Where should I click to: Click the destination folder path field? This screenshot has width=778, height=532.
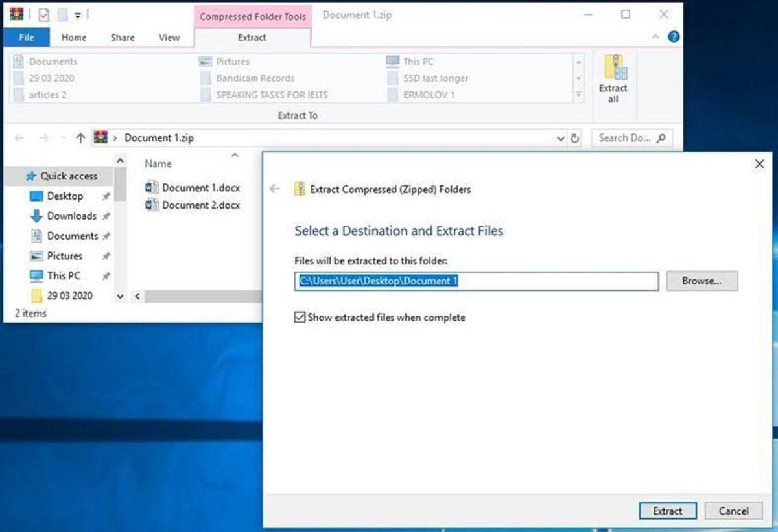477,281
